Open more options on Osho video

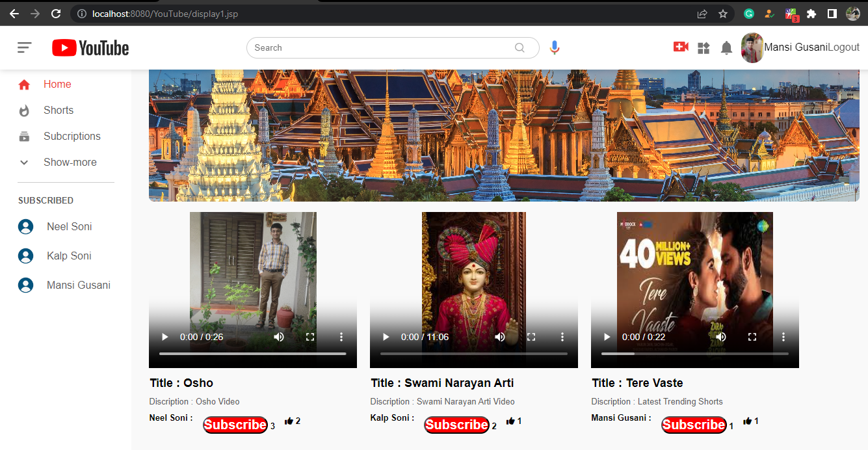(341, 337)
